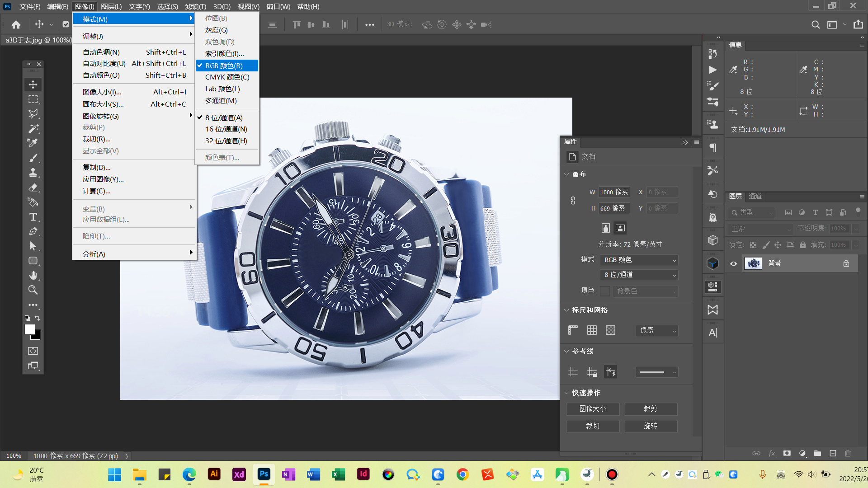
Task: Open the 8 位/通道 dropdown in properties
Action: (x=639, y=275)
